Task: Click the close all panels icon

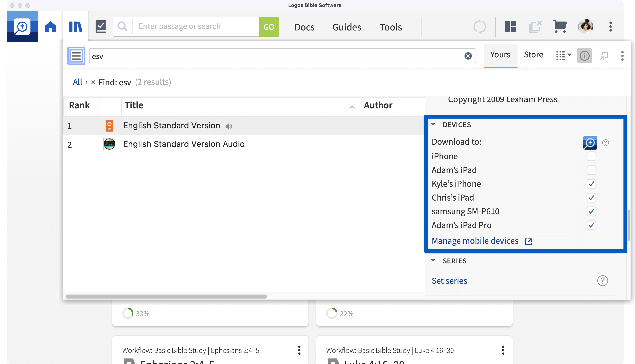Action: pos(535,27)
